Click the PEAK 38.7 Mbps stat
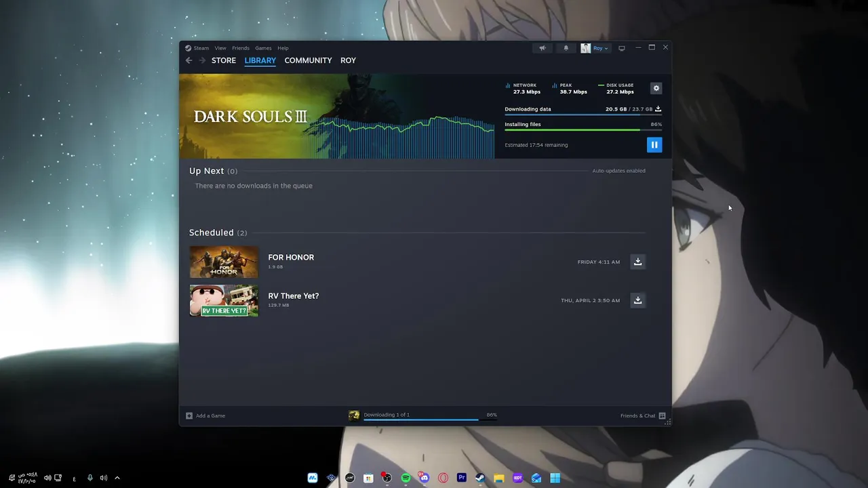Viewport: 868px width, 488px height. click(x=570, y=88)
